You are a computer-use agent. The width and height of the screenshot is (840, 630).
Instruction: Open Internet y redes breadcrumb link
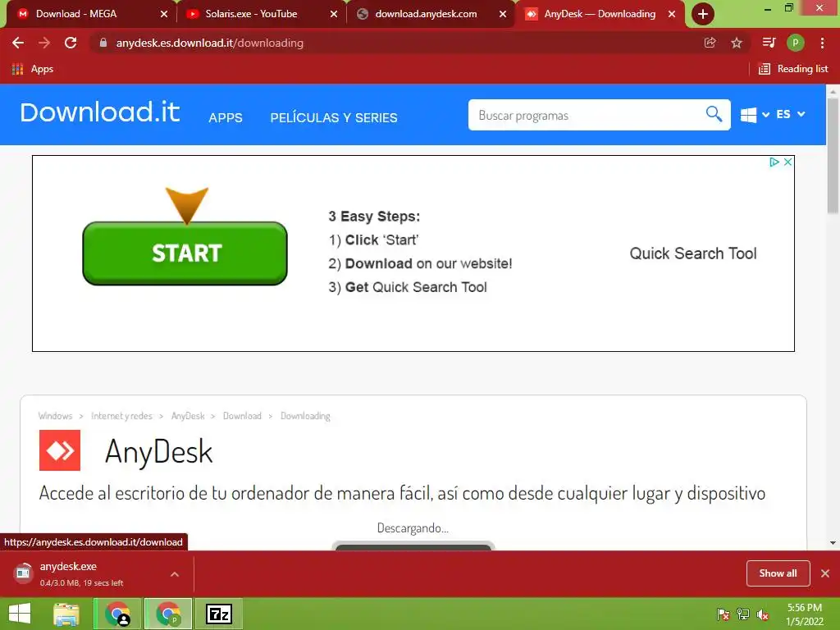tap(121, 416)
